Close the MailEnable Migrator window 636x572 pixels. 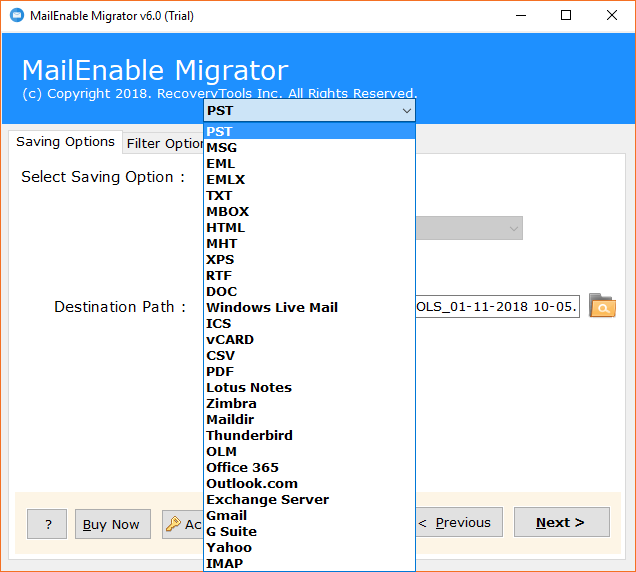[612, 15]
